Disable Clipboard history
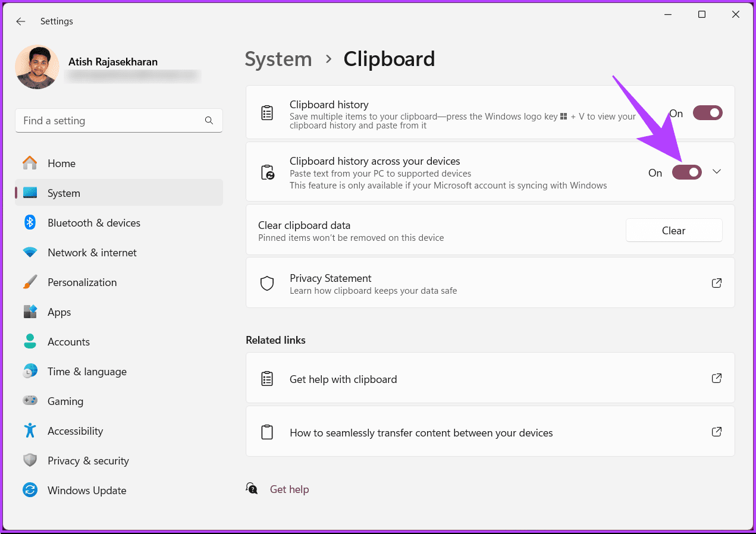Viewport: 756px width, 534px height. 707,112
